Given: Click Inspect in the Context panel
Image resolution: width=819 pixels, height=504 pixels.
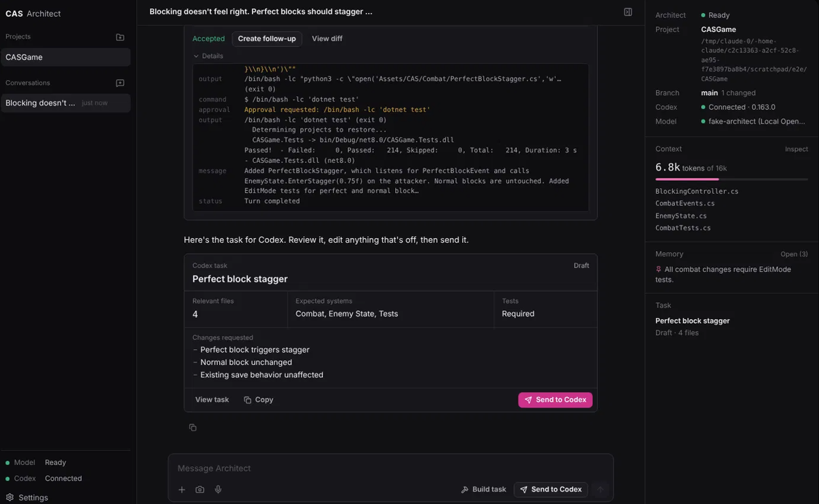Looking at the screenshot, I should [x=796, y=149].
